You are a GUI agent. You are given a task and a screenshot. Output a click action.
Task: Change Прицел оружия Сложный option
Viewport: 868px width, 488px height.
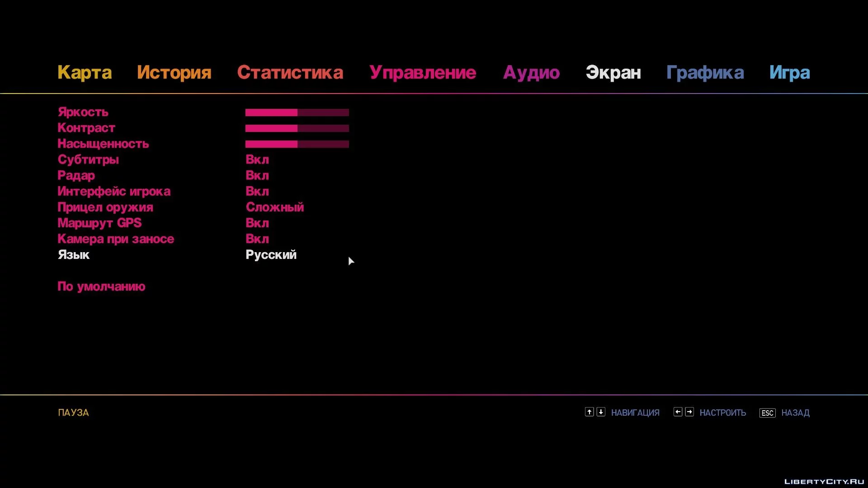[275, 207]
